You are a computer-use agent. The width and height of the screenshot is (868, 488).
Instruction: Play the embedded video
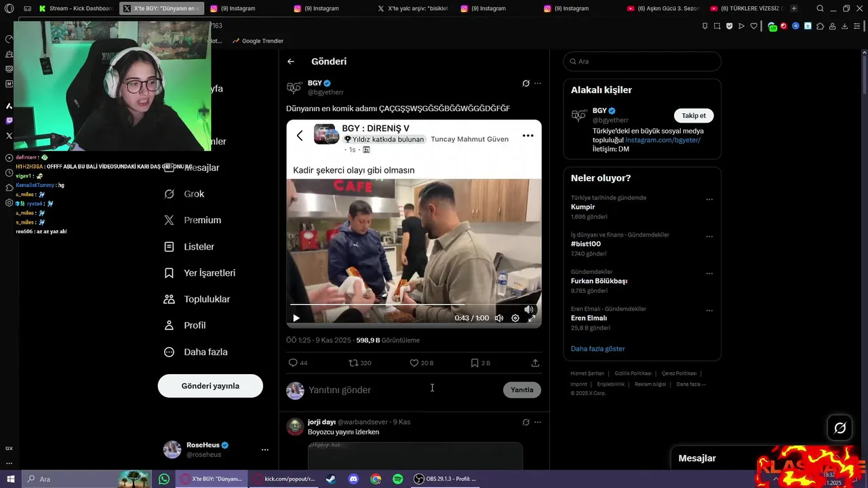point(296,318)
